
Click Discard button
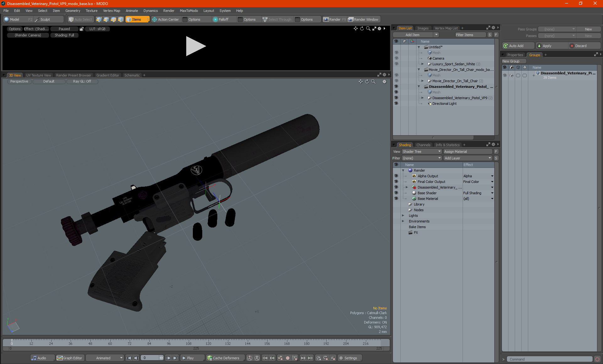pyautogui.click(x=584, y=46)
